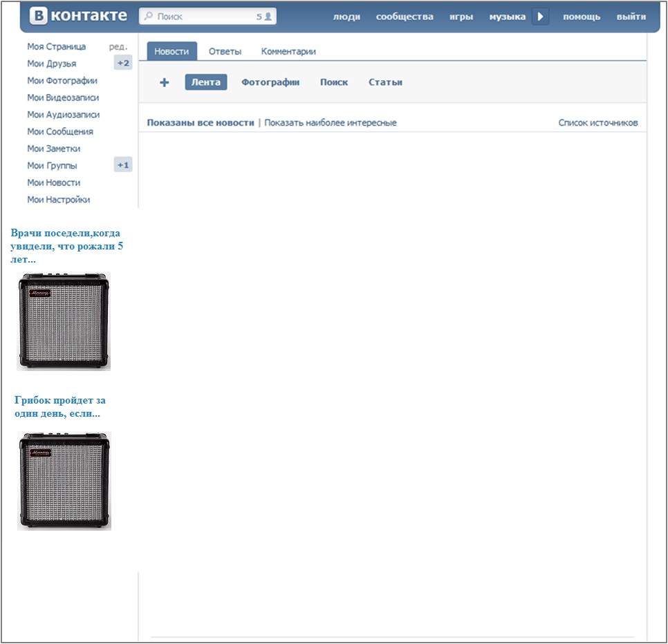Click the +2 friends badge
This screenshot has width=668, height=644.
tap(123, 63)
